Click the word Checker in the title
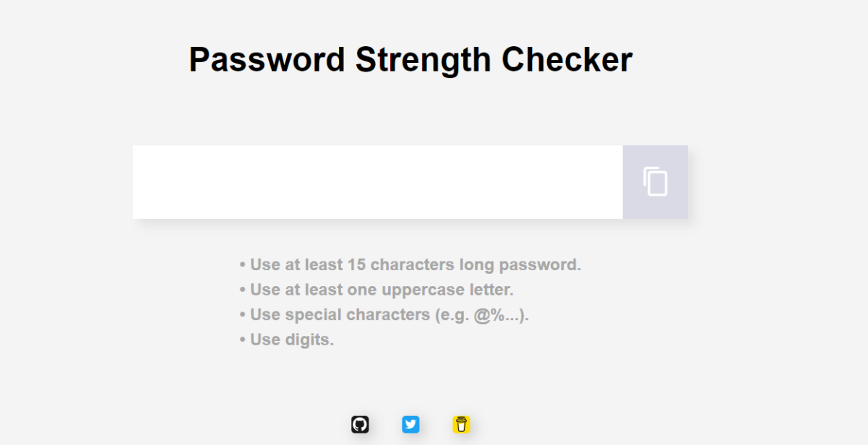Image resolution: width=868 pixels, height=445 pixels. point(567,59)
